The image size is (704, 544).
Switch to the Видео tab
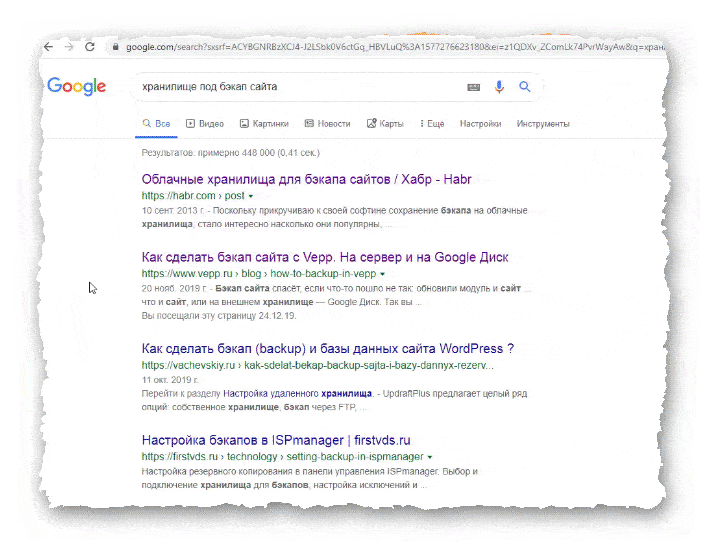tap(205, 123)
